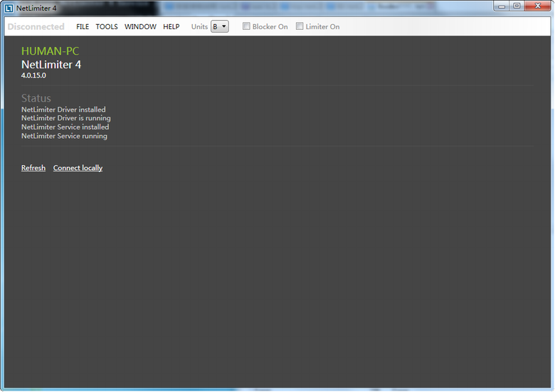The height and width of the screenshot is (392, 555).
Task: Click the NetLimiter app icon in title bar
Action: [x=9, y=8]
